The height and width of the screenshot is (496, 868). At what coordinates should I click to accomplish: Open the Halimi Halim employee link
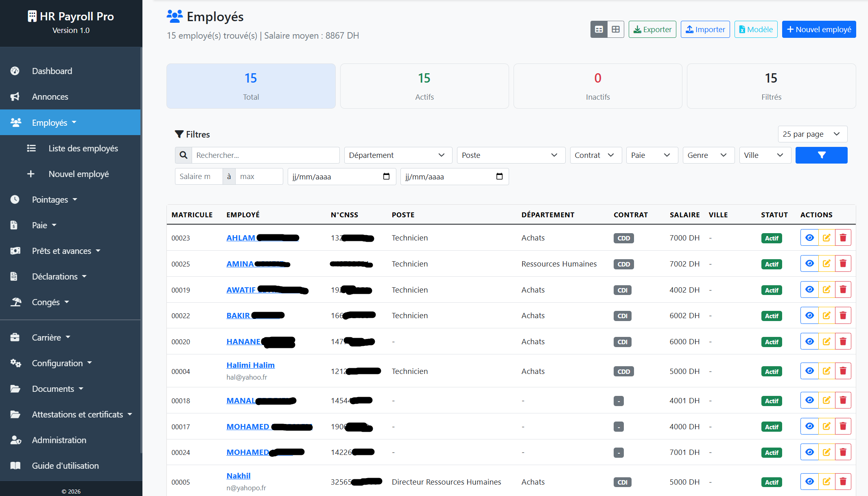click(x=251, y=365)
